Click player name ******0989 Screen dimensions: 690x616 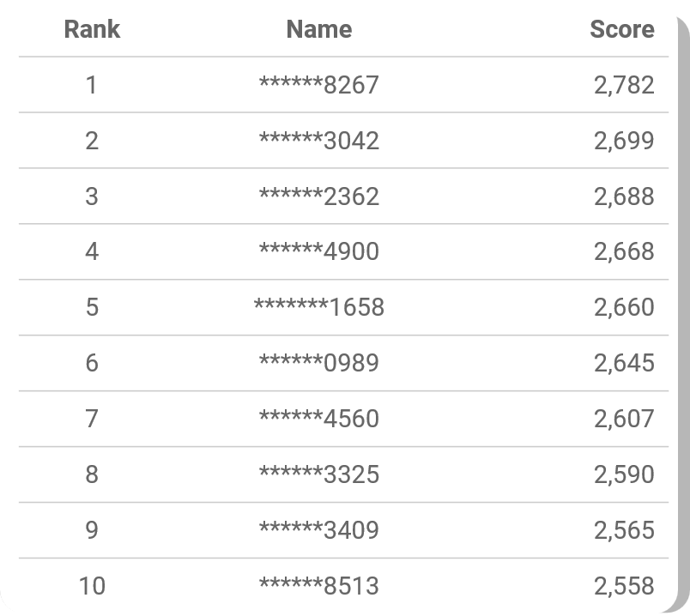click(x=318, y=363)
